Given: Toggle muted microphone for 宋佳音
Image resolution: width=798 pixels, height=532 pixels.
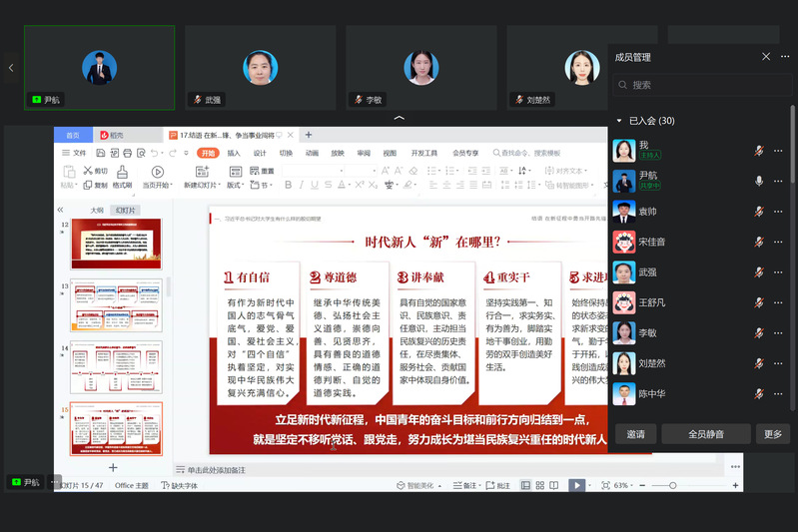Looking at the screenshot, I should click(759, 242).
